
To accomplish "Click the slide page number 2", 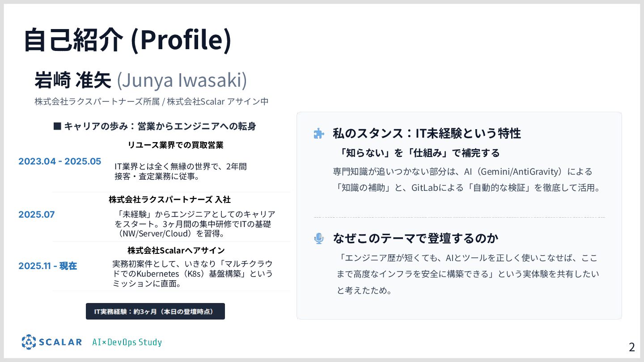I will tap(631, 347).
